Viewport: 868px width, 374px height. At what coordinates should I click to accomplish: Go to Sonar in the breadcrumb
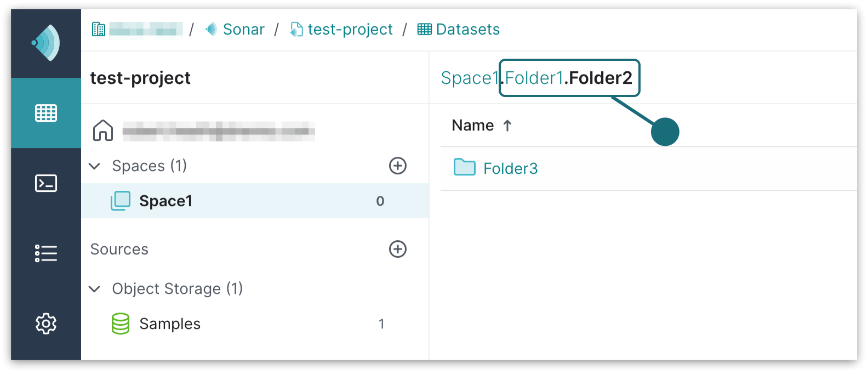(x=243, y=29)
